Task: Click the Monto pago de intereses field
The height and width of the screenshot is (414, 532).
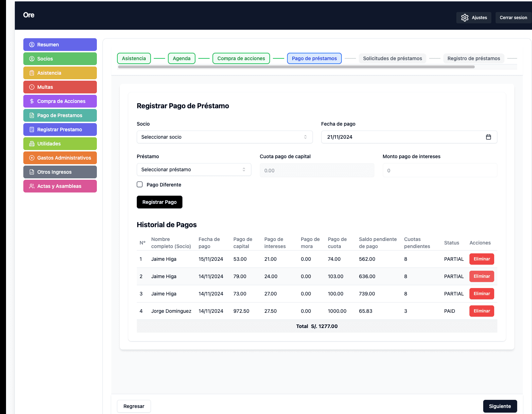Action: 440,170
